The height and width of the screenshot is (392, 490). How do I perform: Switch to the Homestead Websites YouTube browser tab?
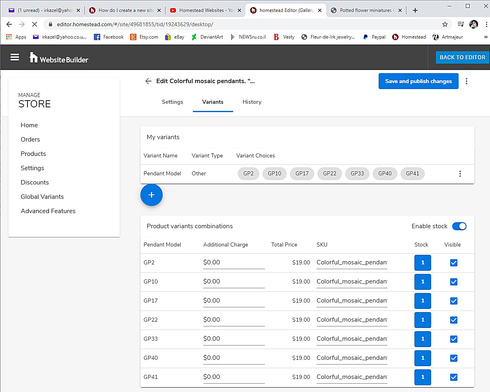pos(205,10)
